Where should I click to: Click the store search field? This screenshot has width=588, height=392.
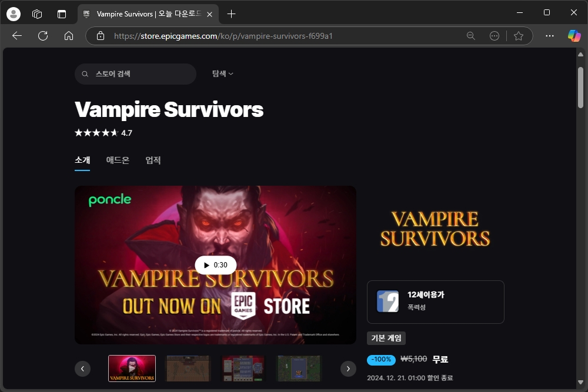[x=135, y=74]
